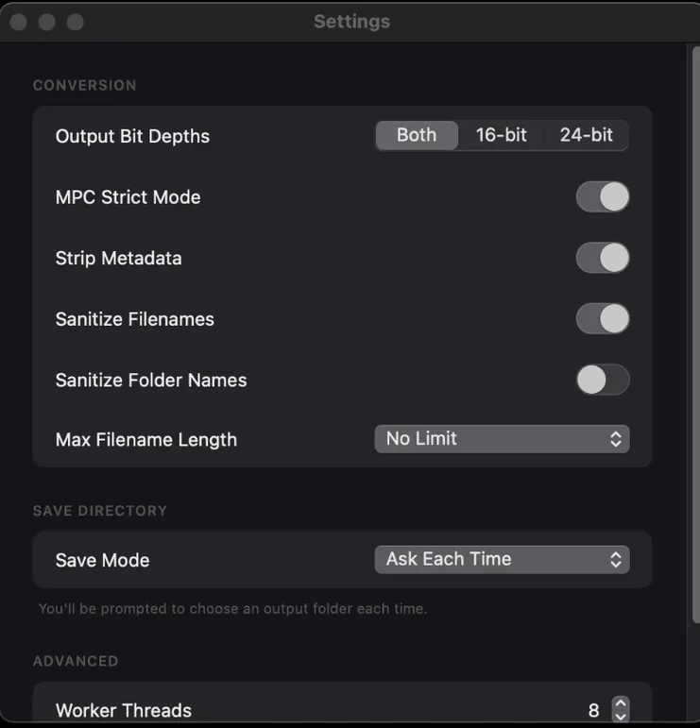The height and width of the screenshot is (728, 700).
Task: Increase Worker Threads with up arrow
Action: point(621,703)
